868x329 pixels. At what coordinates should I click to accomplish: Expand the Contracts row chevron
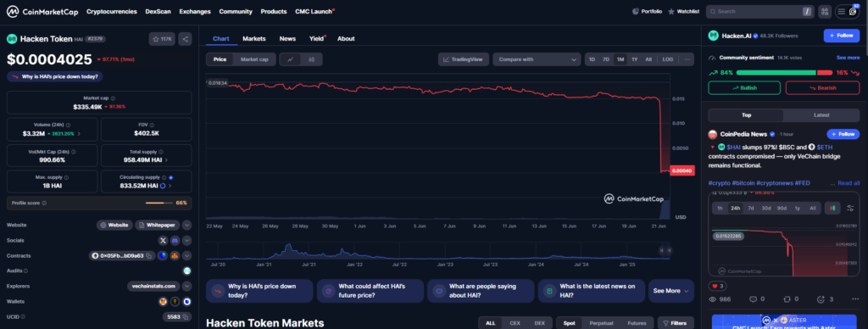[187, 256]
